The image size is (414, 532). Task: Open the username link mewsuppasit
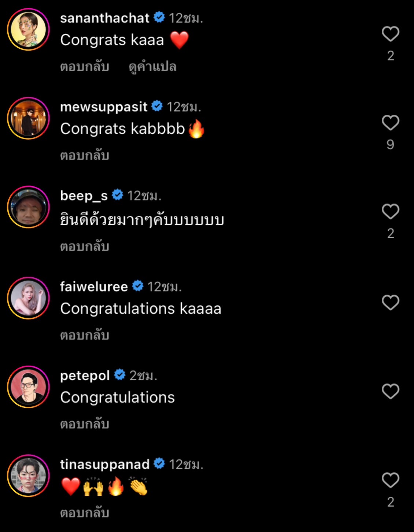pyautogui.click(x=104, y=107)
